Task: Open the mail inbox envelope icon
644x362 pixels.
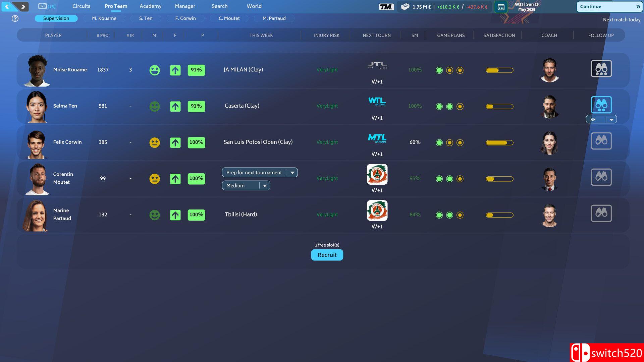Action: tap(42, 6)
